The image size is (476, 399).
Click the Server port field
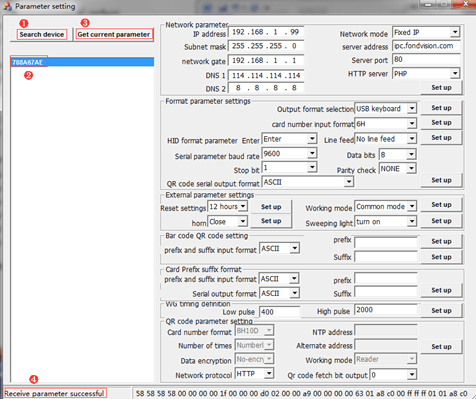426,60
